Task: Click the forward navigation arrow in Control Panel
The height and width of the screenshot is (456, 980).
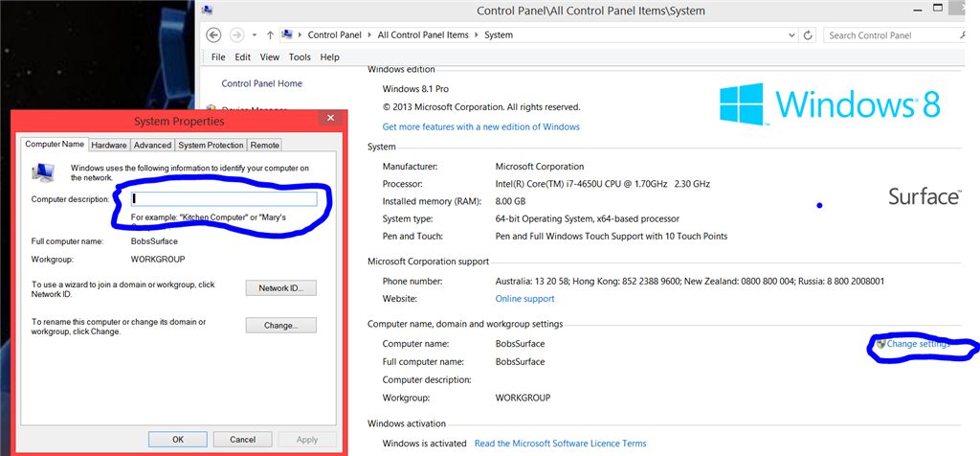Action: pos(237,35)
